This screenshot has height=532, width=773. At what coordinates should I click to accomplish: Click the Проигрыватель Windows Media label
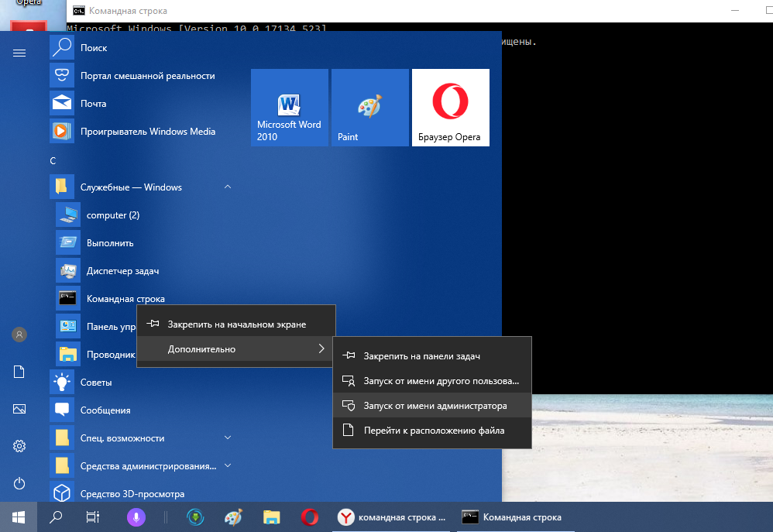(x=148, y=131)
